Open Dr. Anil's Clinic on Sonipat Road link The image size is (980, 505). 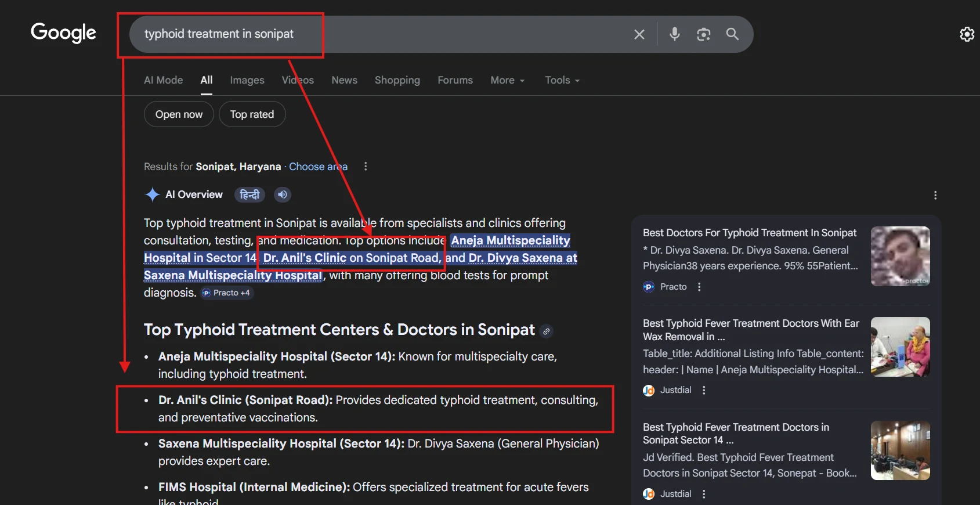pyautogui.click(x=352, y=258)
